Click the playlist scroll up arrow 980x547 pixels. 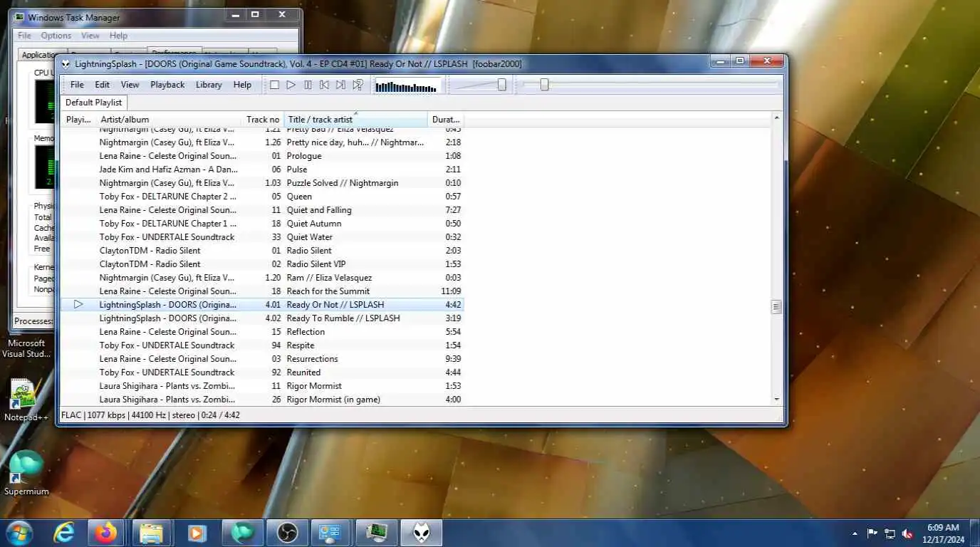point(776,118)
